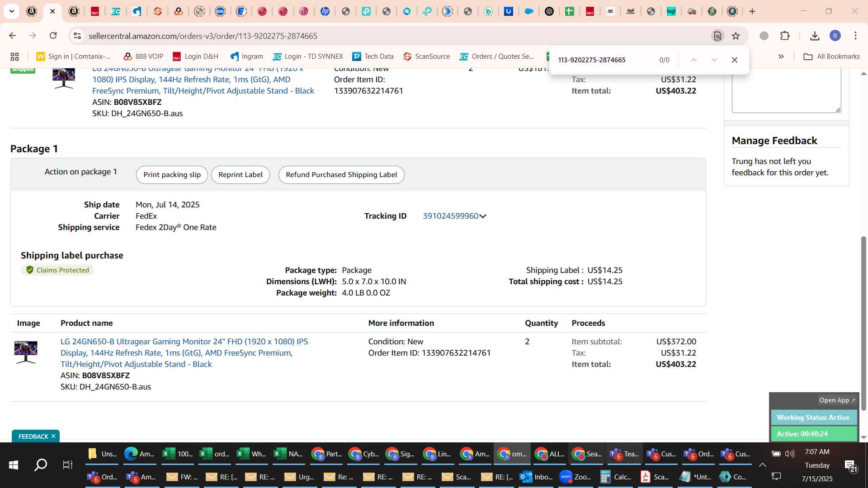Click the Working Status: Active indicator
Viewport: 868px width, 488px height.
tap(813, 418)
